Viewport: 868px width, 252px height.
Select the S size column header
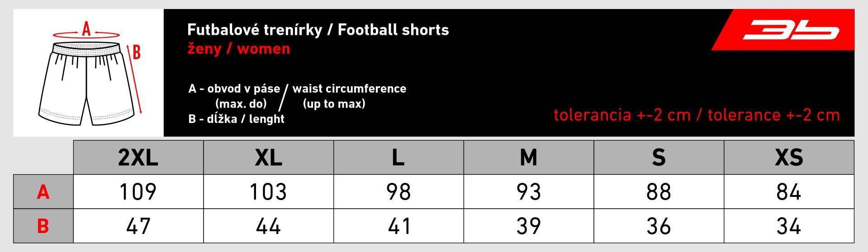point(659,158)
